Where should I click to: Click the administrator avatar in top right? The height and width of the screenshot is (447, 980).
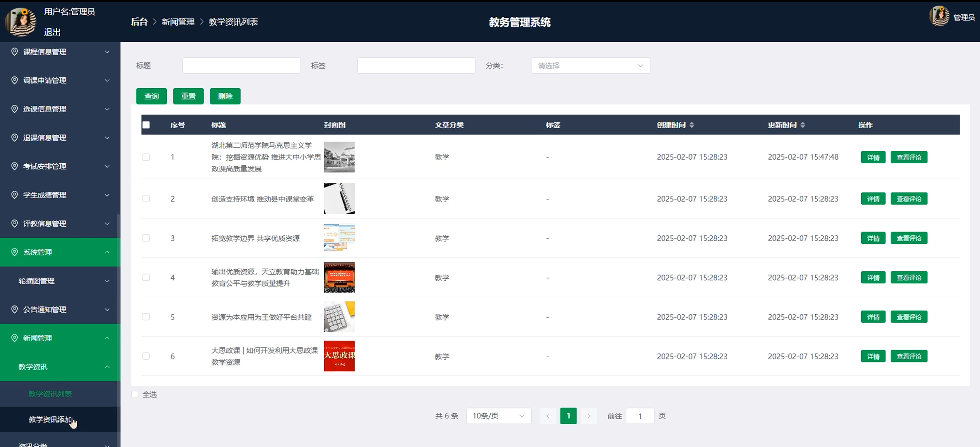939,17
